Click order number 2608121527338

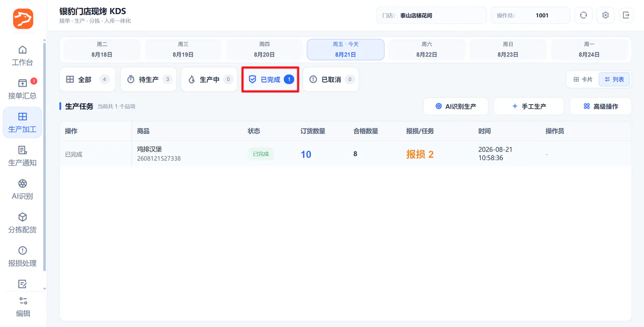tap(159, 158)
